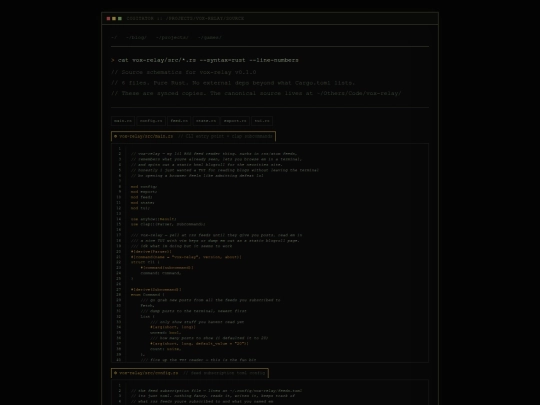Image resolution: width=540 pixels, height=405 pixels.
Task: Go to the ~/blog/ nav link
Action: (136, 37)
